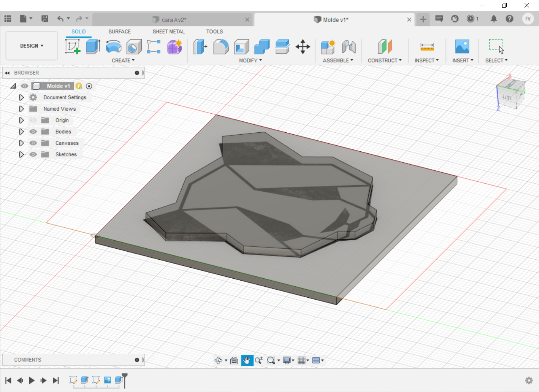Activate the Pan hand tool
Screen dimensions: 539x392
point(247,360)
